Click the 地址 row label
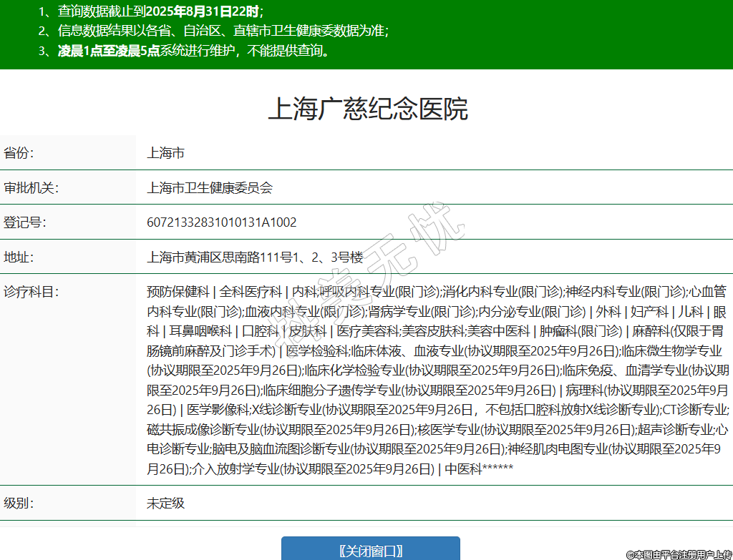 [19, 257]
